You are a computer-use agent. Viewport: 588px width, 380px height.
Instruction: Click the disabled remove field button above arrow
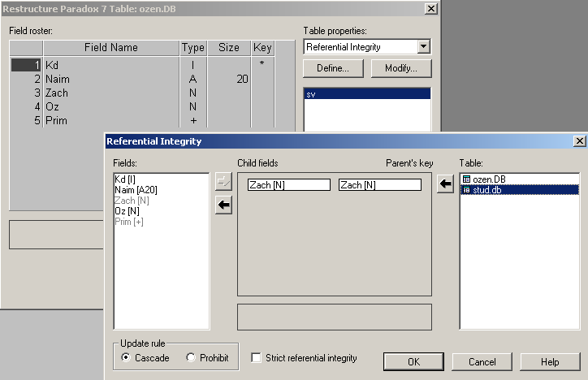(223, 182)
